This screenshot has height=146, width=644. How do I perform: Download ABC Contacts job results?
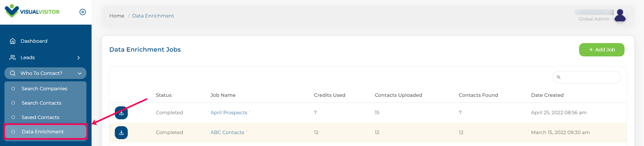click(121, 133)
